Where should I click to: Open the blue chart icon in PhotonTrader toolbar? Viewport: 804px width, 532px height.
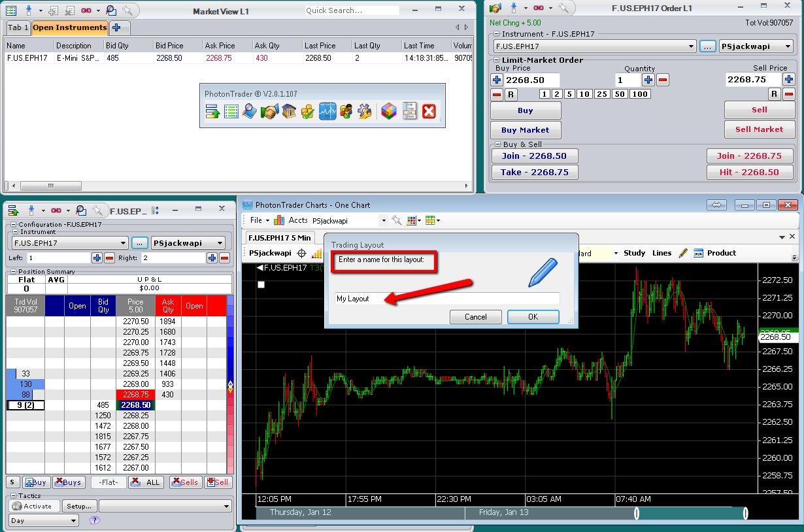coord(327,112)
